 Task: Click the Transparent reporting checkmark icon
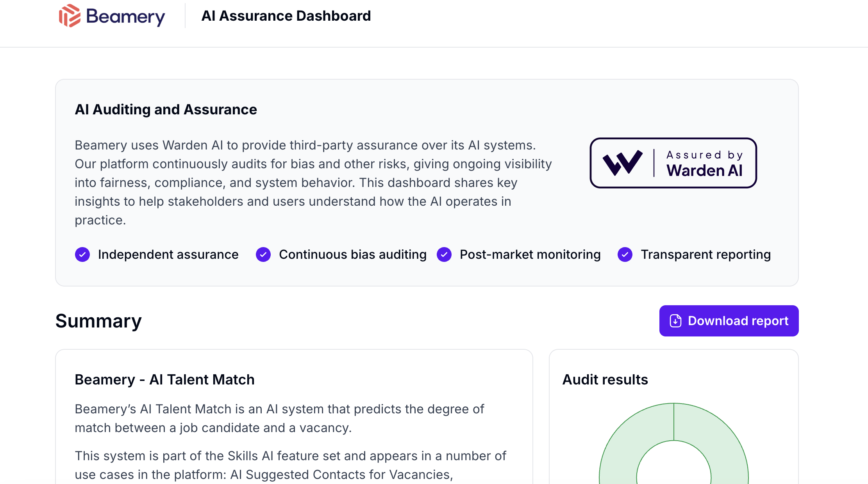(x=625, y=254)
